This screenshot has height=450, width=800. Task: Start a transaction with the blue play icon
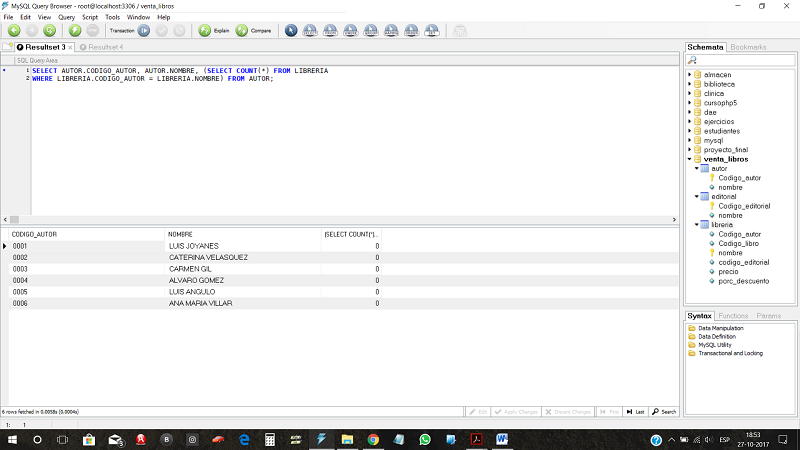point(144,31)
